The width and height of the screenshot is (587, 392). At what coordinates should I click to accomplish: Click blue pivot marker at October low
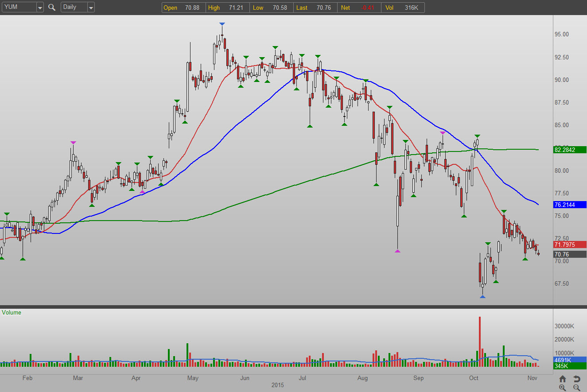click(482, 296)
